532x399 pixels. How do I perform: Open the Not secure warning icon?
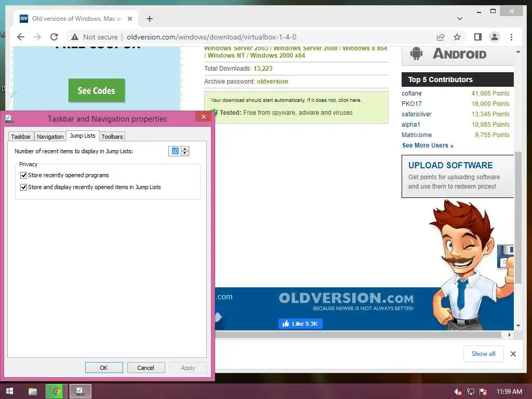point(75,37)
